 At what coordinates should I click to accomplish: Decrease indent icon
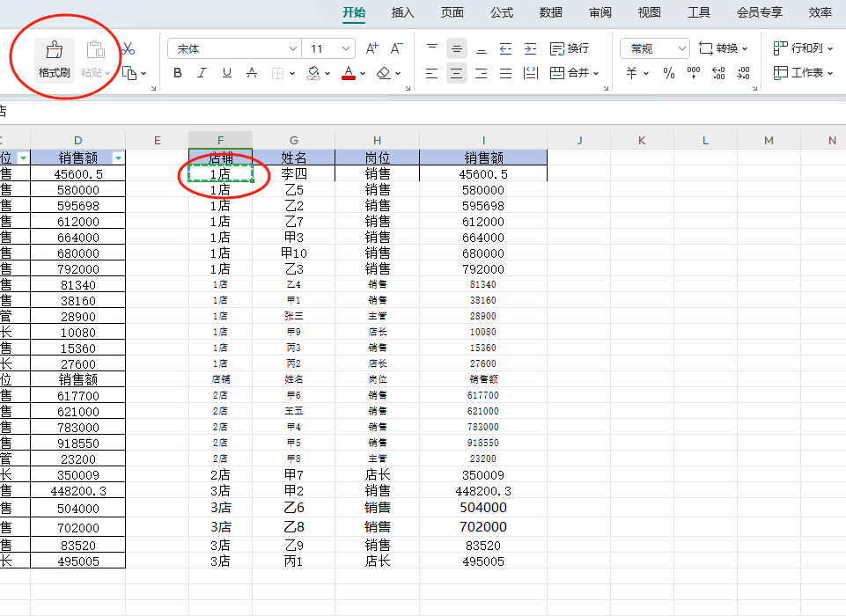[x=505, y=48]
